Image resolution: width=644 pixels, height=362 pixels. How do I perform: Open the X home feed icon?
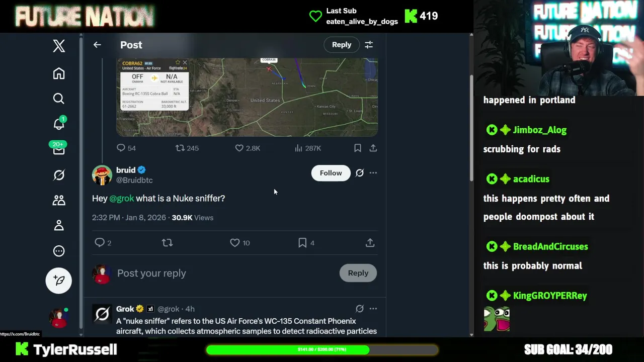pos(59,74)
